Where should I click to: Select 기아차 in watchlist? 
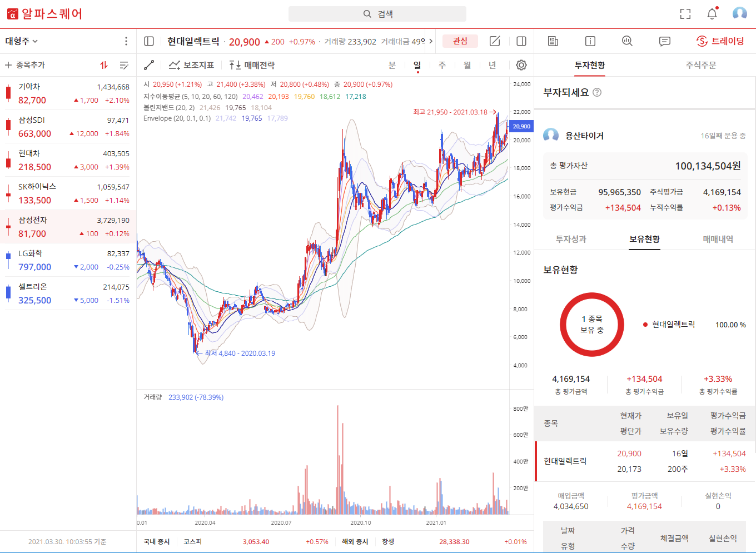point(68,93)
